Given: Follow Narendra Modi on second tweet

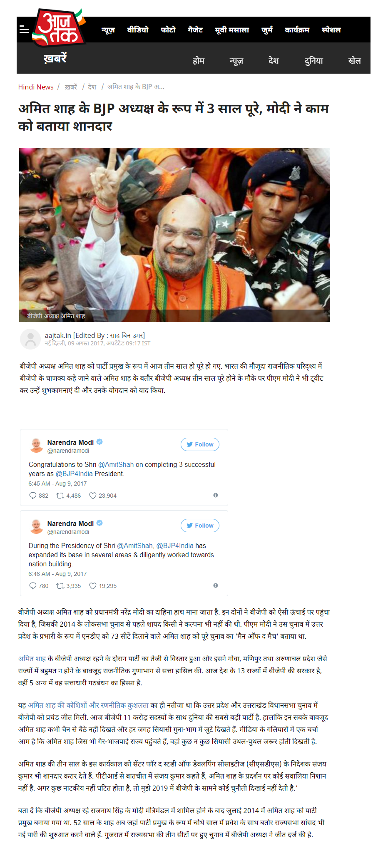Looking at the screenshot, I should point(200,526).
